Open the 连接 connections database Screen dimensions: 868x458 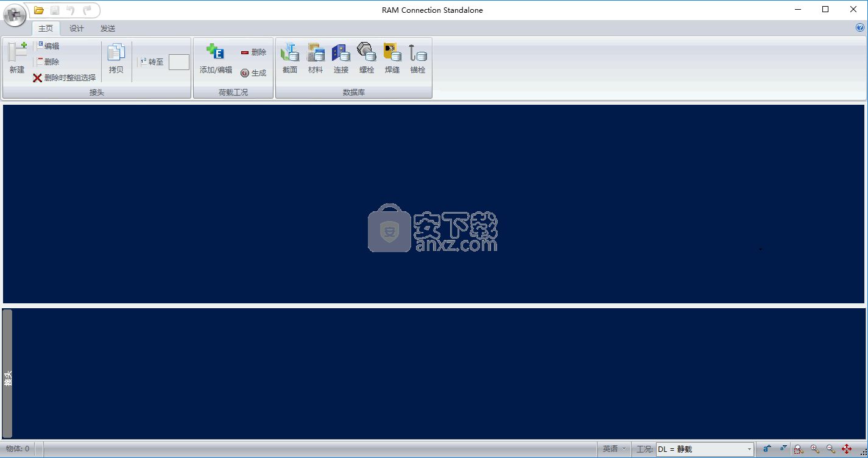point(341,58)
